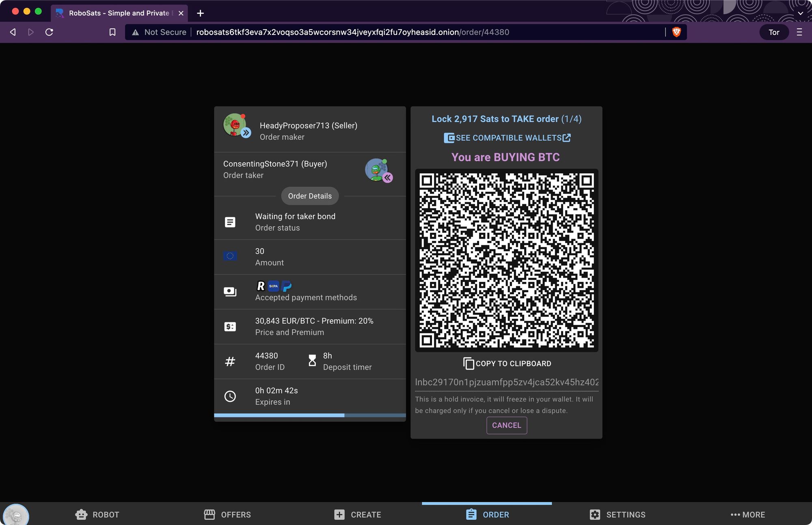Open the Create tab
This screenshot has height=525, width=812.
tap(358, 514)
